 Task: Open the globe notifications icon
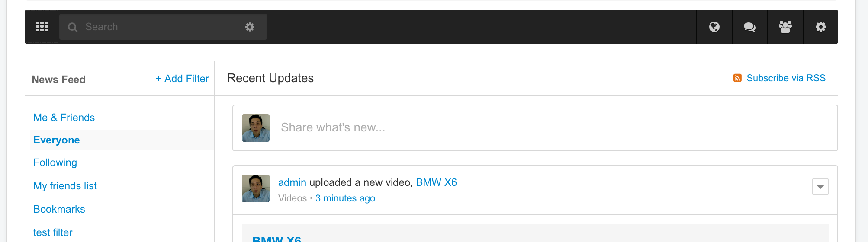(714, 27)
